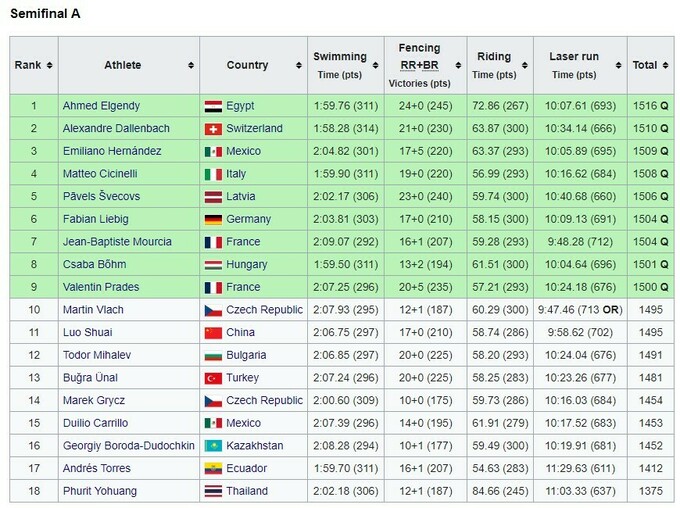Sort by Athlete column sort arrows

189,66
